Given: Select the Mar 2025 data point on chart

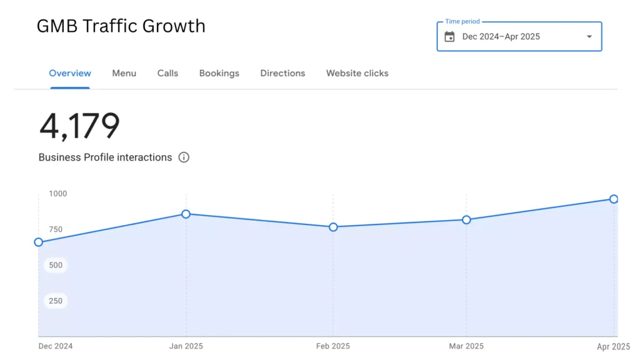Looking at the screenshot, I should coord(466,220).
